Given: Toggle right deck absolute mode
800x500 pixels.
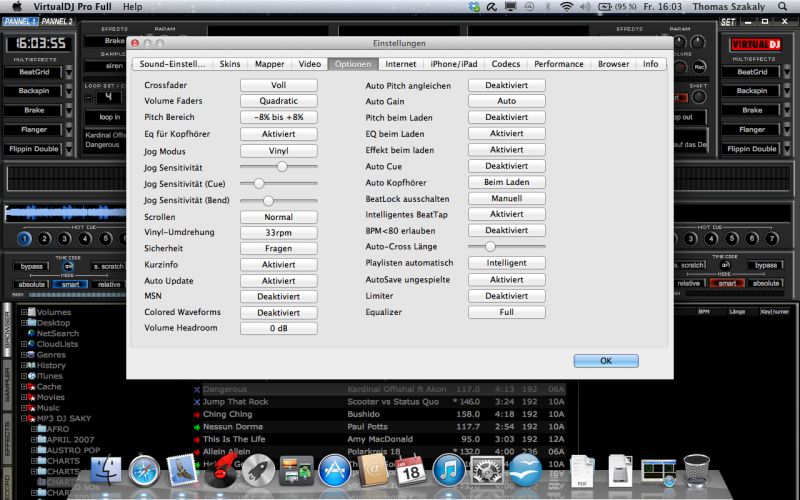Looking at the screenshot, I should point(766,283).
